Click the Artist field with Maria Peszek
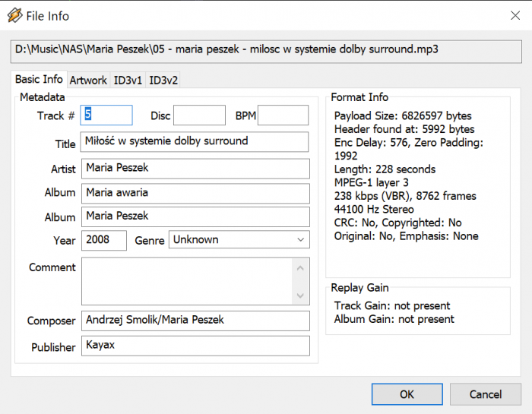Viewport: 532px width, 414px height. (195, 168)
